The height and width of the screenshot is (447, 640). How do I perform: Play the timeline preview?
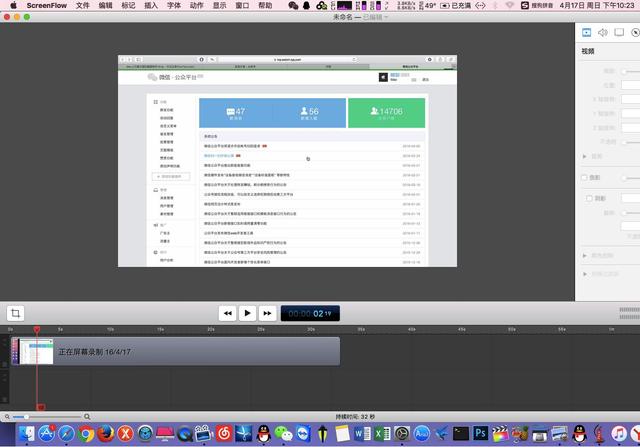(247, 313)
